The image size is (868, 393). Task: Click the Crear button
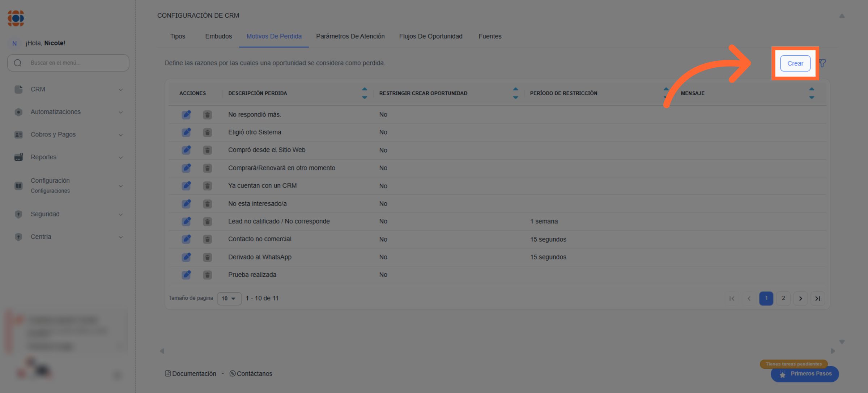(x=795, y=63)
